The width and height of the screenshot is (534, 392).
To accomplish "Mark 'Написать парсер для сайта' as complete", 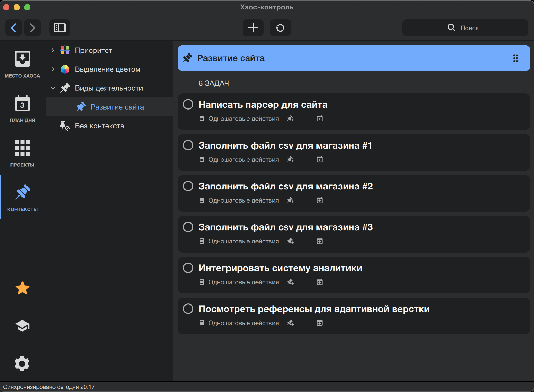I will coord(188,104).
